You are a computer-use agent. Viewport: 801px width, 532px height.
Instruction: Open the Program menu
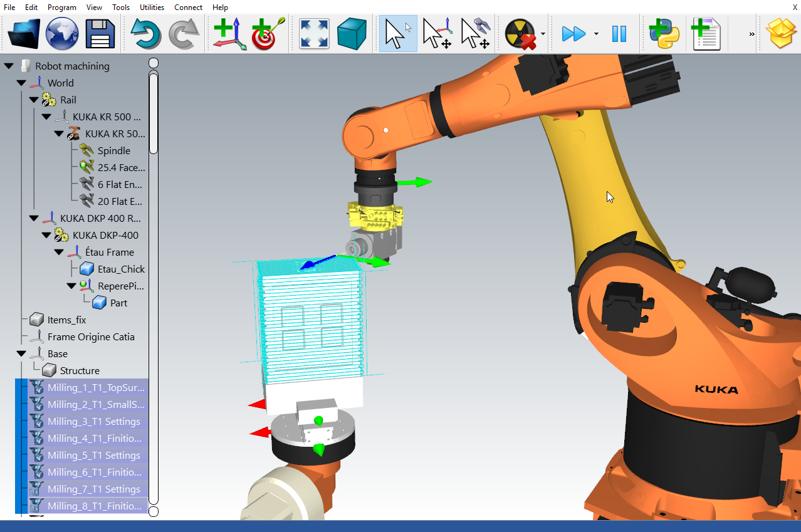[61, 8]
